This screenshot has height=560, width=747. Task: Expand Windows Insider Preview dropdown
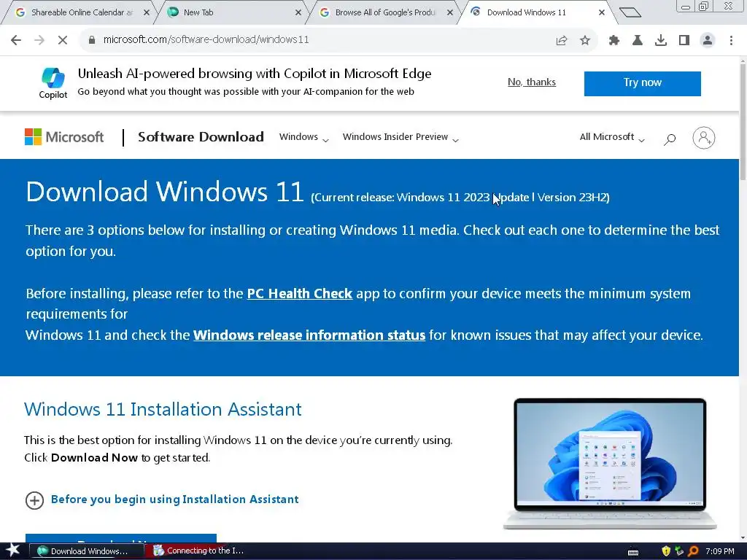point(400,137)
